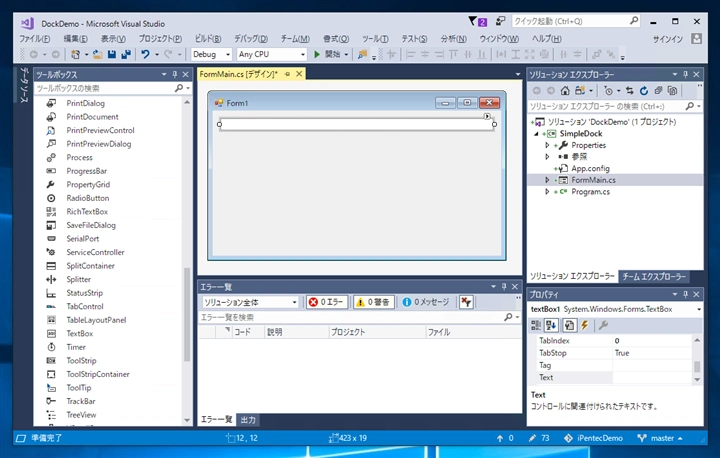Click the account avatar icon next to sign in
The height and width of the screenshot is (458, 720).
tap(696, 39)
